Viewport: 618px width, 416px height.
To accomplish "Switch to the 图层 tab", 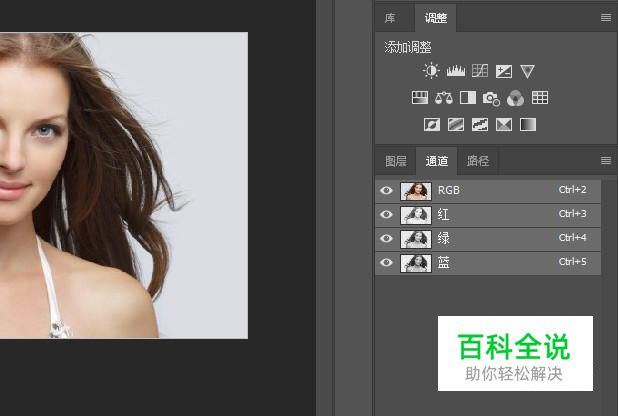I will click(396, 161).
